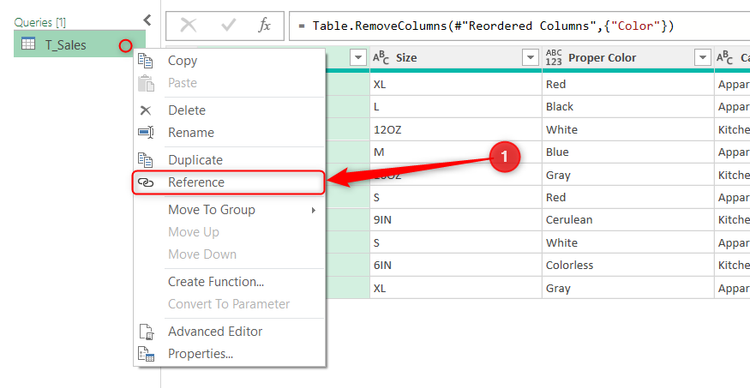Screen dimensions: 750x388
Task: Open the Move To Group submenu
Action: coord(229,210)
